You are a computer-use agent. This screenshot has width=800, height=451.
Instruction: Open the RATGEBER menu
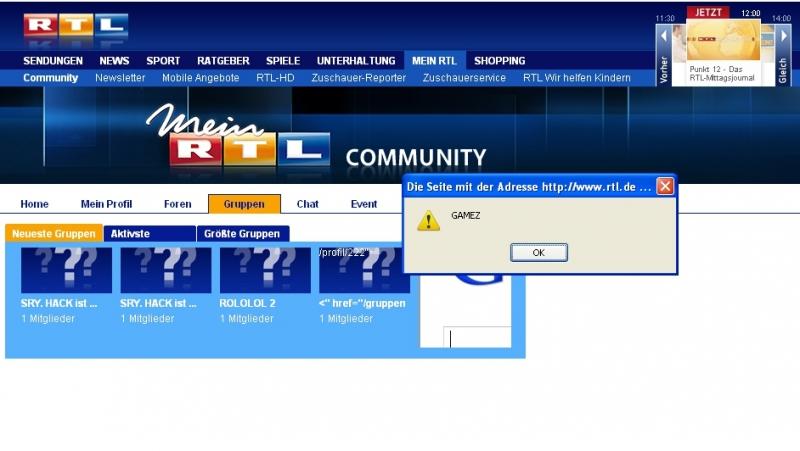tap(223, 61)
